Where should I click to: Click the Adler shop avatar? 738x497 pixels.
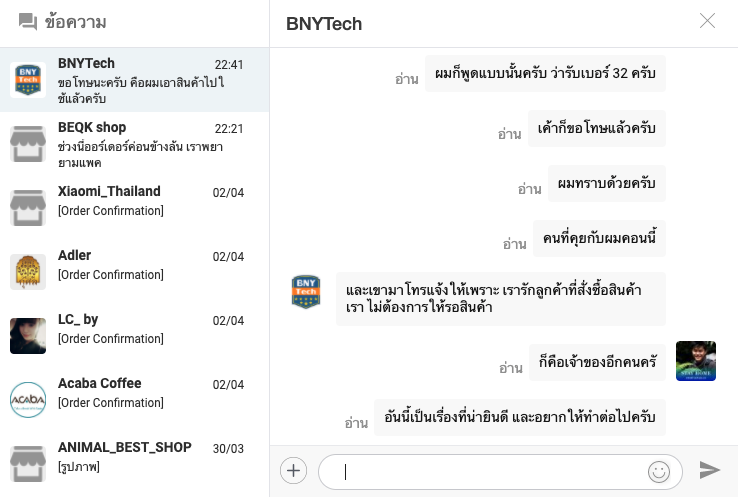pos(28,272)
